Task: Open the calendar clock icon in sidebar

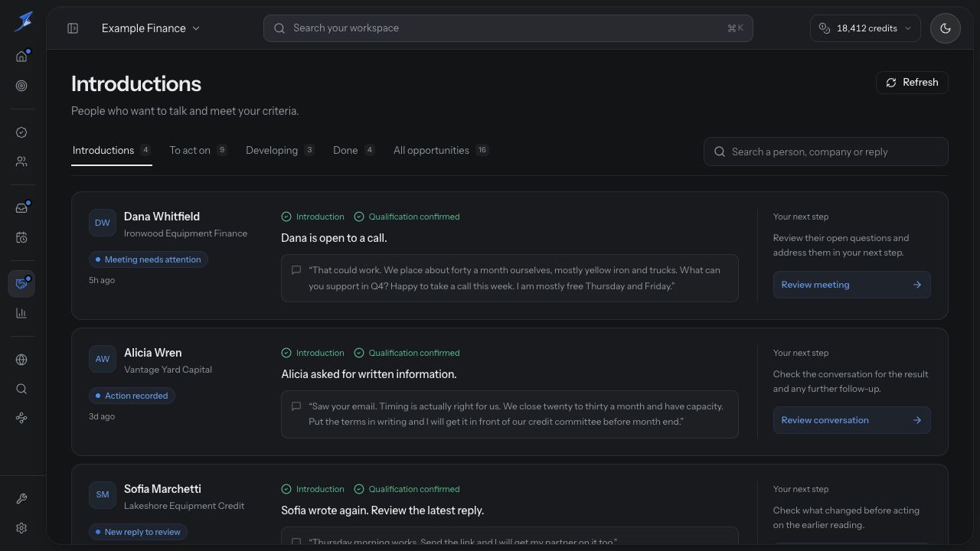Action: (21, 238)
